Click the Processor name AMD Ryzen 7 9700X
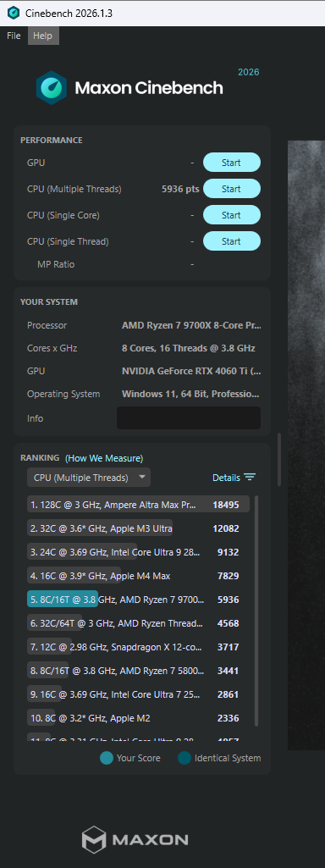This screenshot has width=325, height=868. [x=191, y=325]
